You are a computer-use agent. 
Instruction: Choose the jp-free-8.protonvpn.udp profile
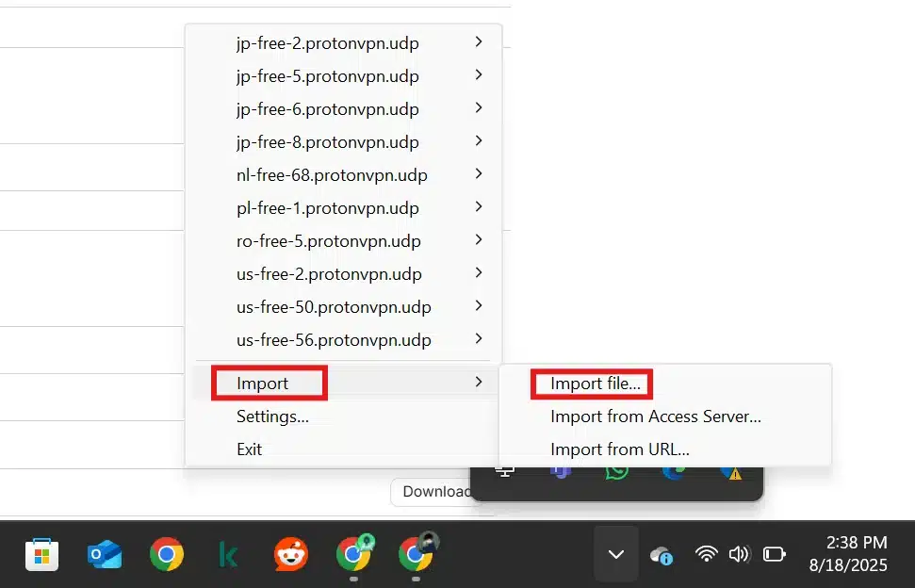click(x=343, y=141)
